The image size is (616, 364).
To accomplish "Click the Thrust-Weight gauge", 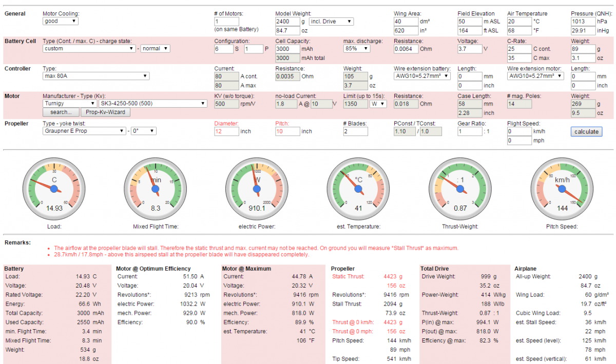I will (459, 189).
